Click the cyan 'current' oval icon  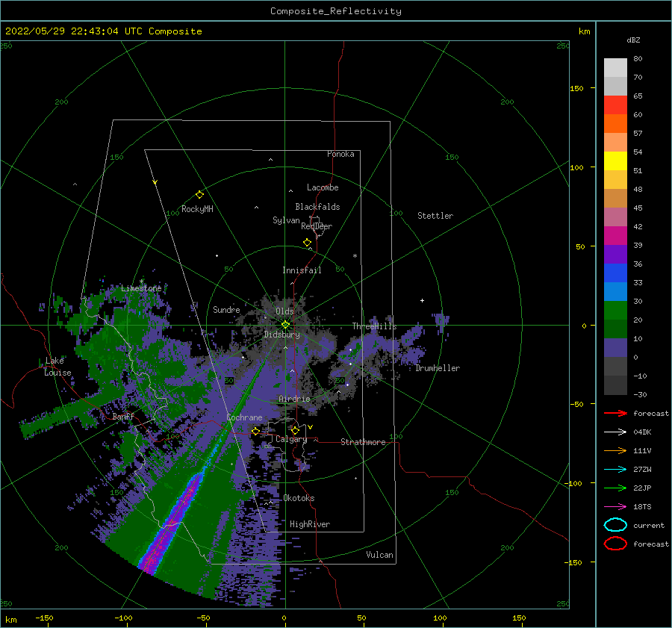point(615,525)
